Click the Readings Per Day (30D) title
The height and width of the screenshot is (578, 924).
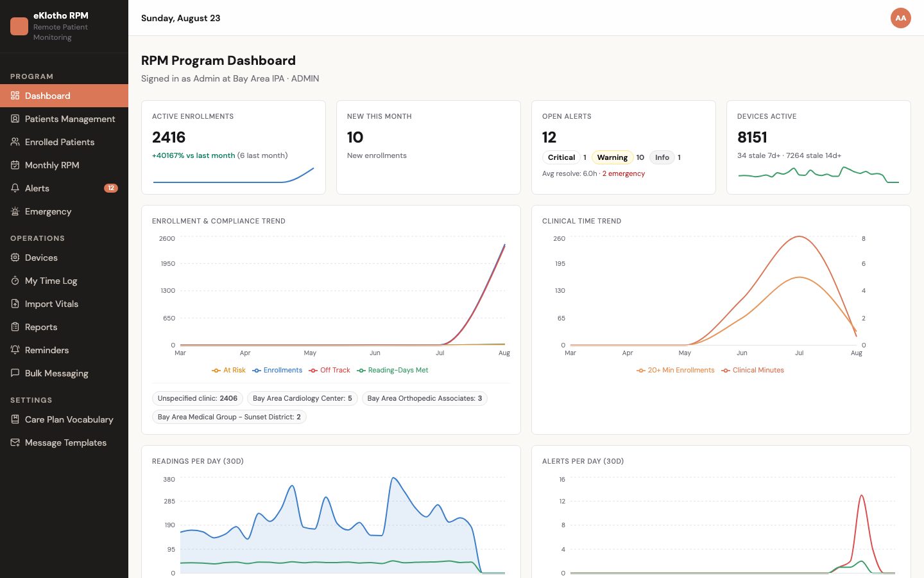point(198,461)
